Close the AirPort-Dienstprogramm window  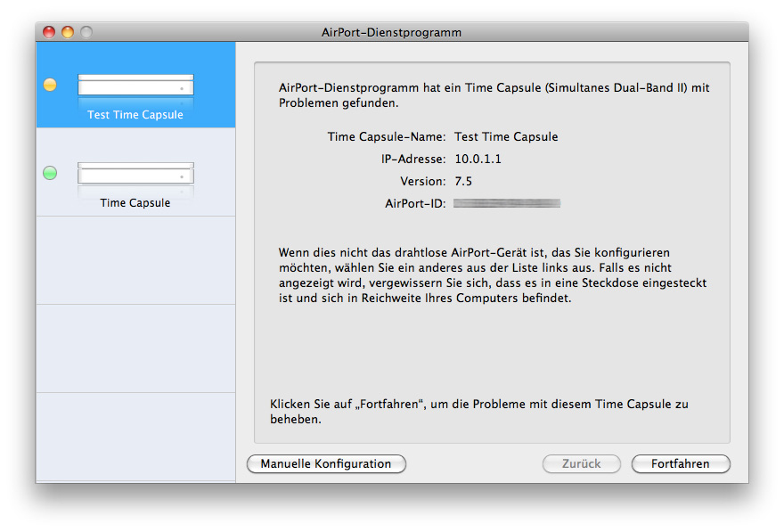point(49,32)
